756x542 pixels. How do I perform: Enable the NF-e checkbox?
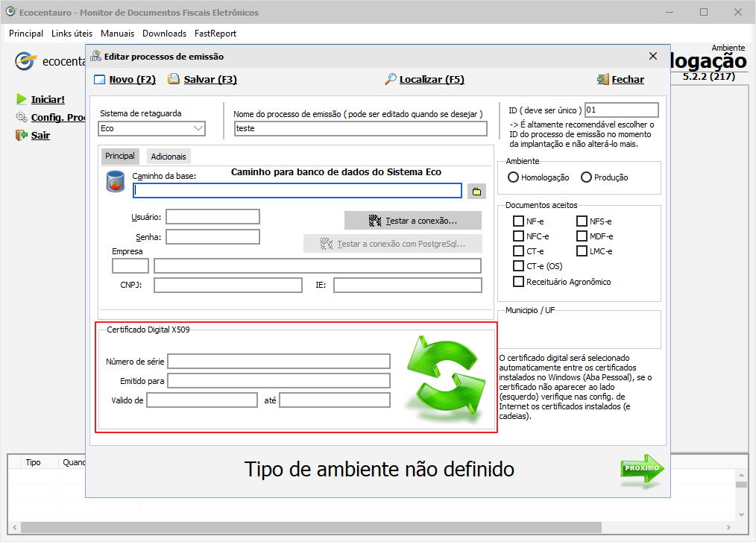click(518, 221)
